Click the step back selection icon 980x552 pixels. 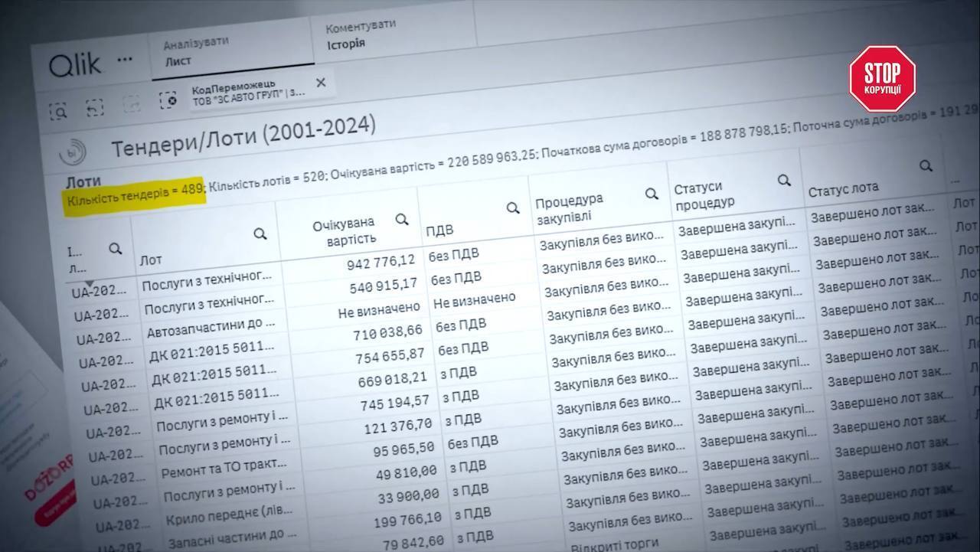pyautogui.click(x=94, y=107)
